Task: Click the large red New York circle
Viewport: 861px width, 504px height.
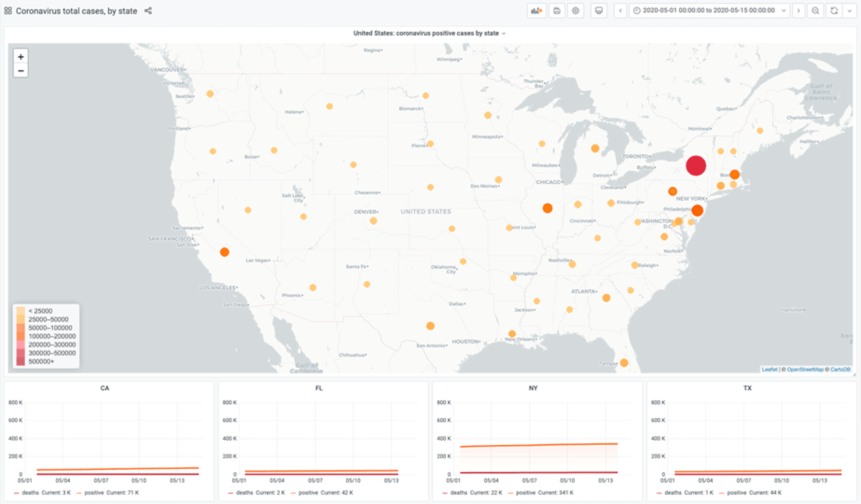Action: (x=696, y=165)
